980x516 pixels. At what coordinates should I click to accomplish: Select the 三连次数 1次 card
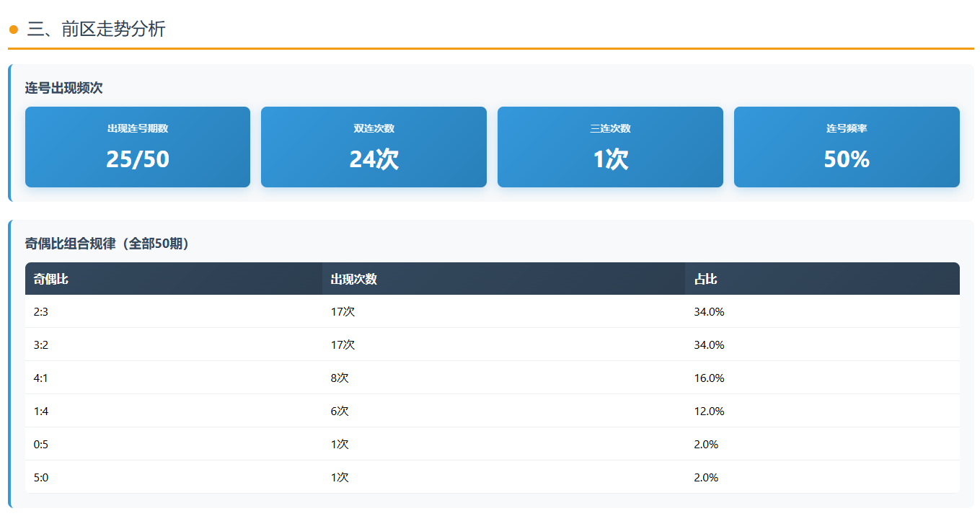point(610,147)
